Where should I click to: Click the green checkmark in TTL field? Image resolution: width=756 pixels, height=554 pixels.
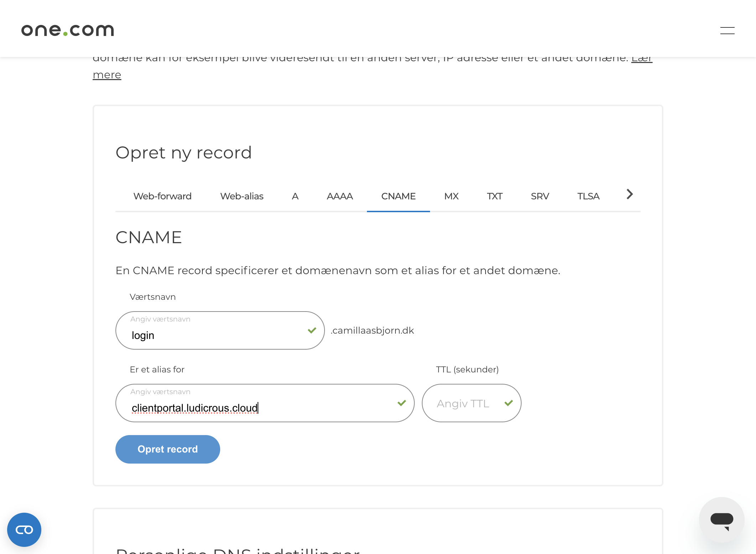(x=508, y=403)
